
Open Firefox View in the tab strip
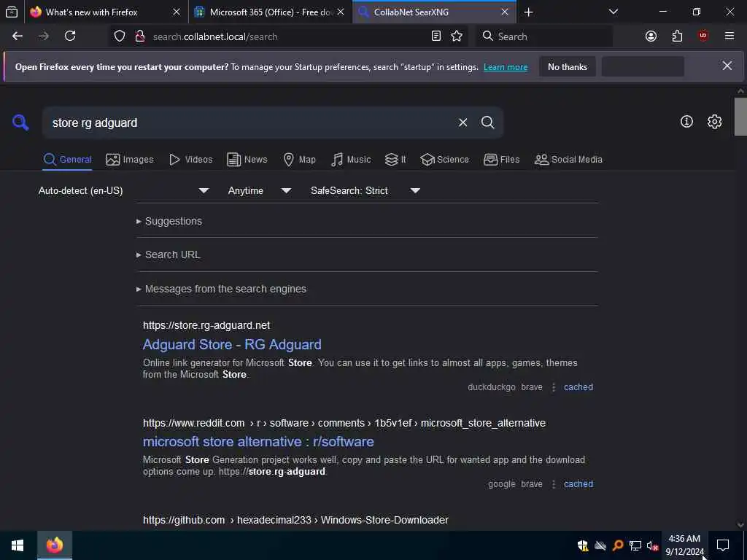click(12, 12)
